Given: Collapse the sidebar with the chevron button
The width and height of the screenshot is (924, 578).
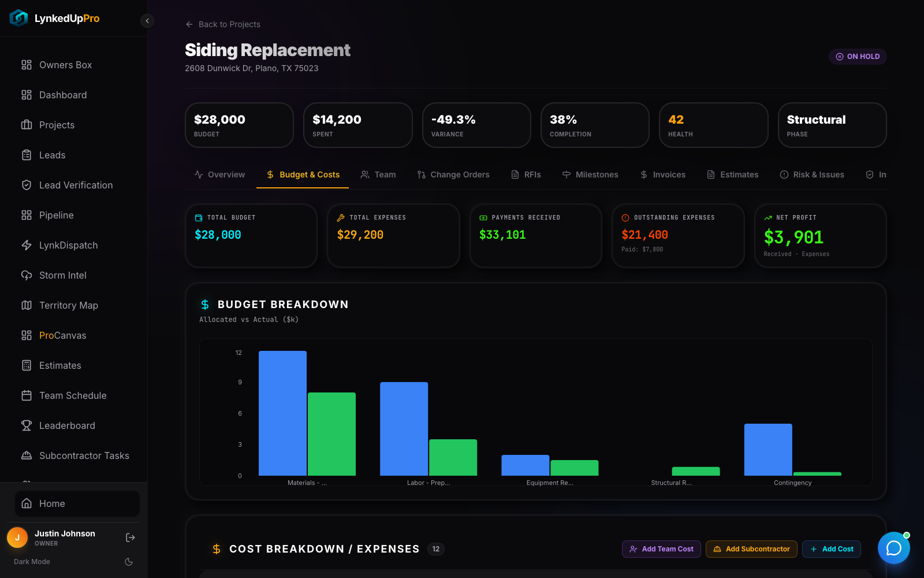Looking at the screenshot, I should click(147, 21).
